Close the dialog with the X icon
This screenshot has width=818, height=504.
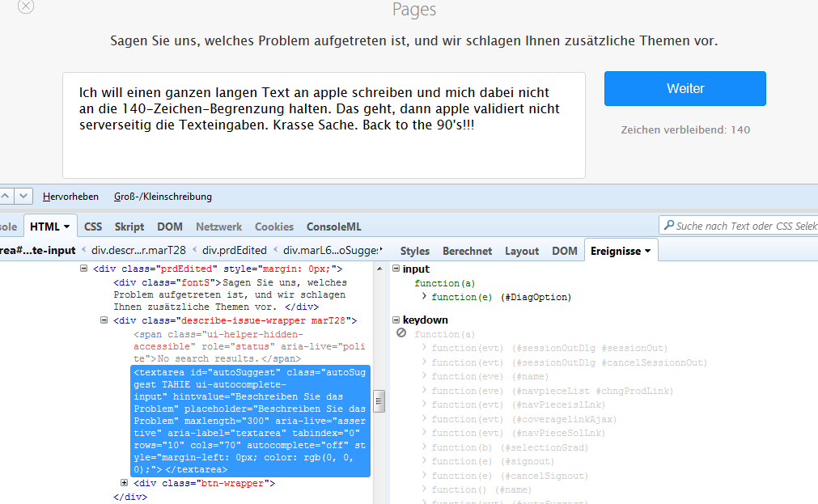pyautogui.click(x=26, y=6)
